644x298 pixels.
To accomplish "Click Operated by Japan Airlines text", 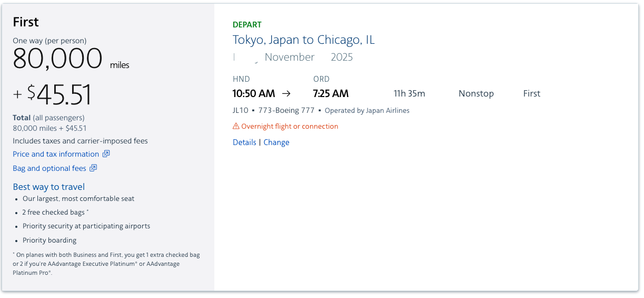I will pyautogui.click(x=367, y=111).
